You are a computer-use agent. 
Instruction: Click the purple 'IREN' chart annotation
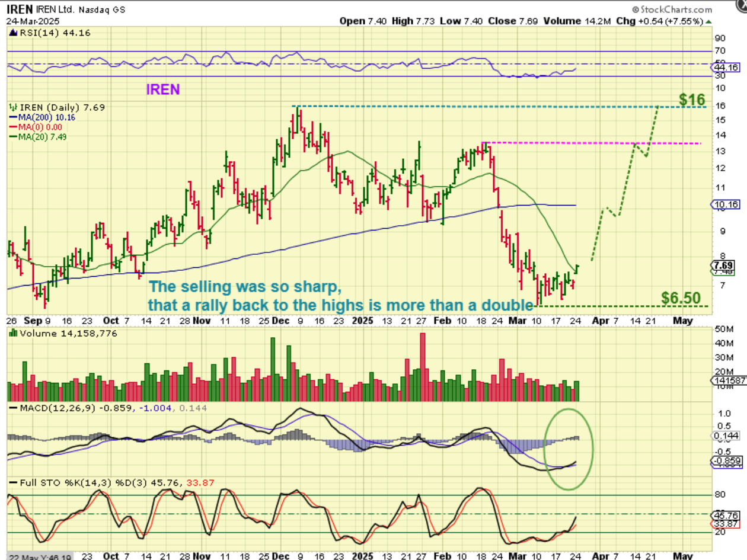click(x=164, y=89)
